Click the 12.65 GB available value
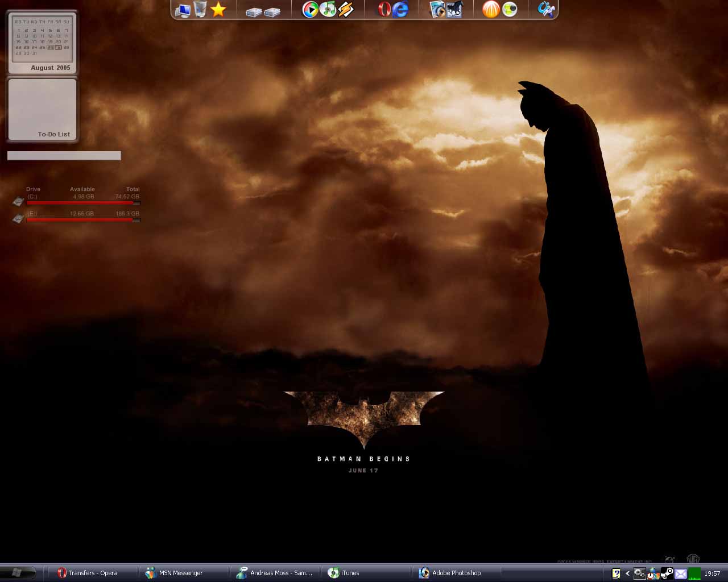728x582 pixels. coord(82,214)
